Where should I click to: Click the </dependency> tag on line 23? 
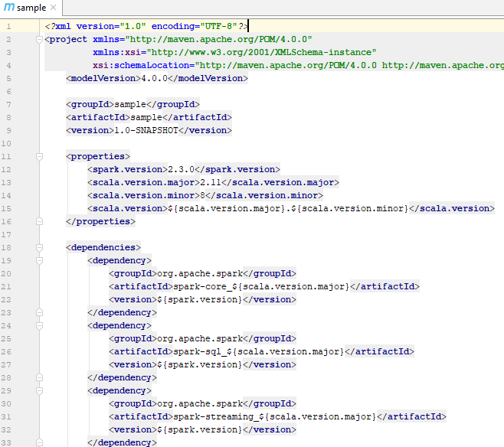(x=122, y=312)
